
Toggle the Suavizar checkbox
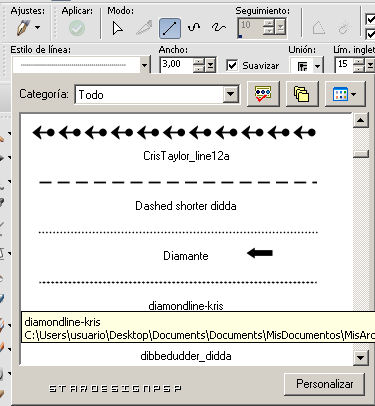[232, 65]
